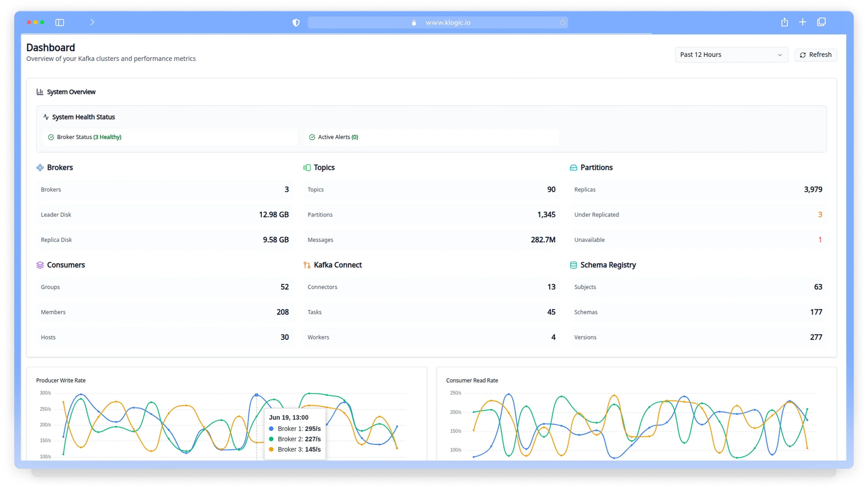The image size is (868, 489).
Task: Click the Topics section icon
Action: (307, 168)
